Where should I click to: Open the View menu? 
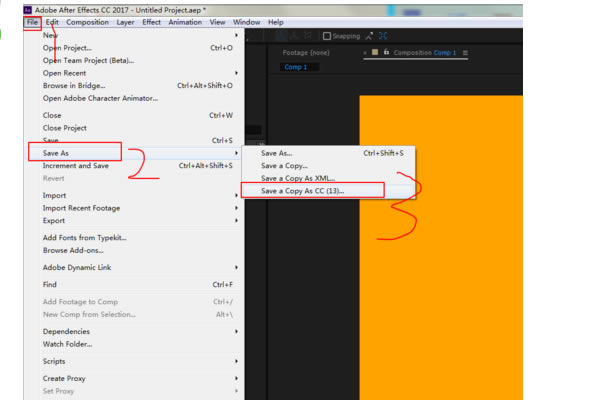(217, 22)
